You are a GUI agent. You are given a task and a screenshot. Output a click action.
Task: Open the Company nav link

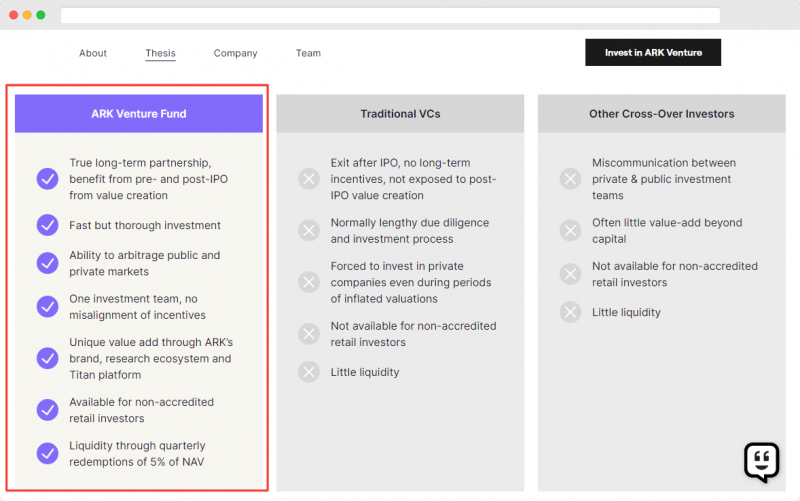[x=235, y=53]
